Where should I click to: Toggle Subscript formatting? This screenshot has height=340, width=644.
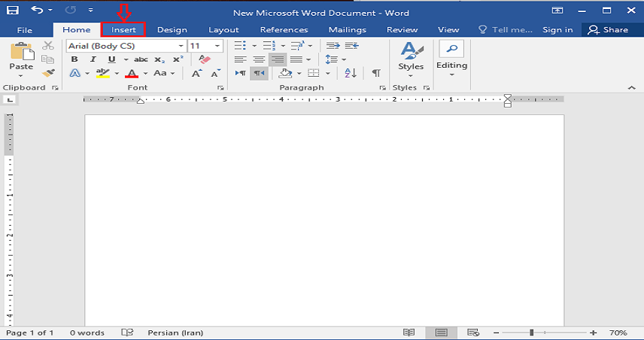159,60
